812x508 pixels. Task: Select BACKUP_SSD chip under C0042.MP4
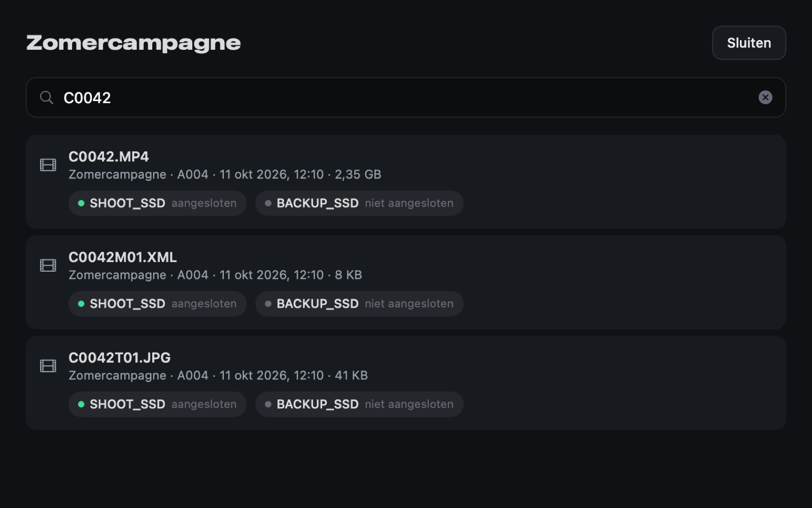coord(359,203)
